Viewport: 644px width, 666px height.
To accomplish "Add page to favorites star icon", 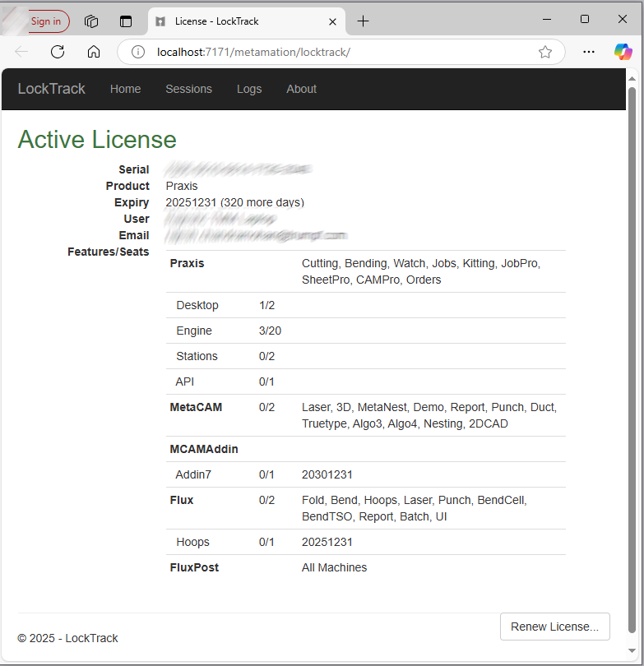I will (x=545, y=52).
